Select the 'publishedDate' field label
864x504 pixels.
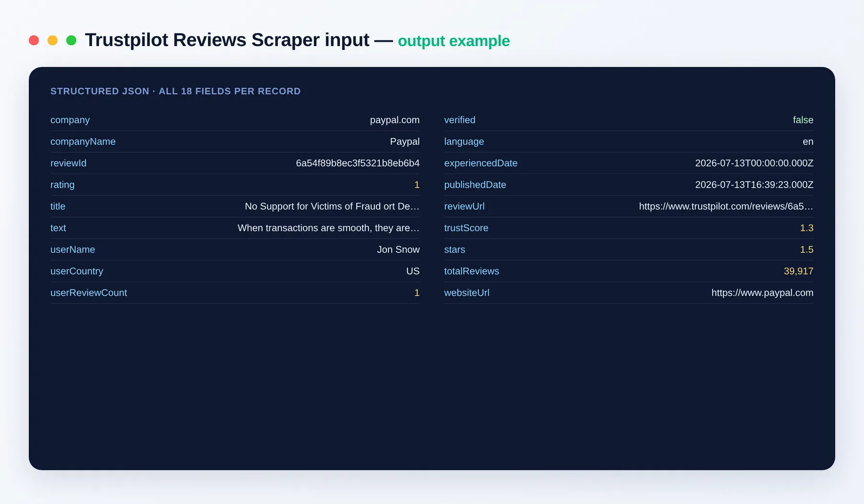point(475,185)
